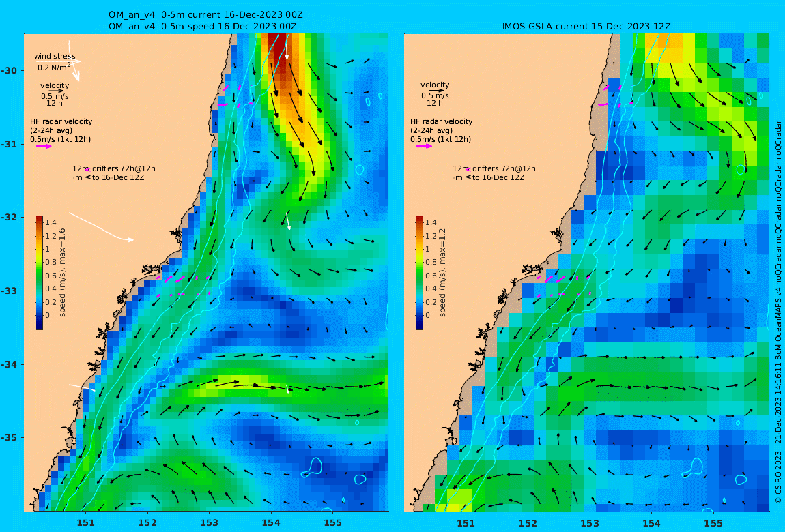
Task: Click the magenta HF radar arrow in right map legend
Action: pyautogui.click(x=424, y=147)
